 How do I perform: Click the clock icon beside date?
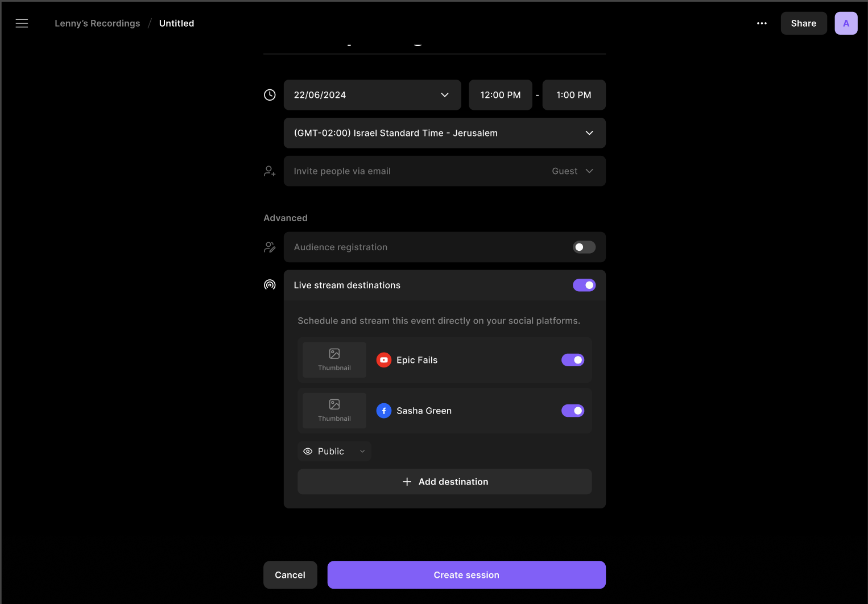pyautogui.click(x=270, y=95)
